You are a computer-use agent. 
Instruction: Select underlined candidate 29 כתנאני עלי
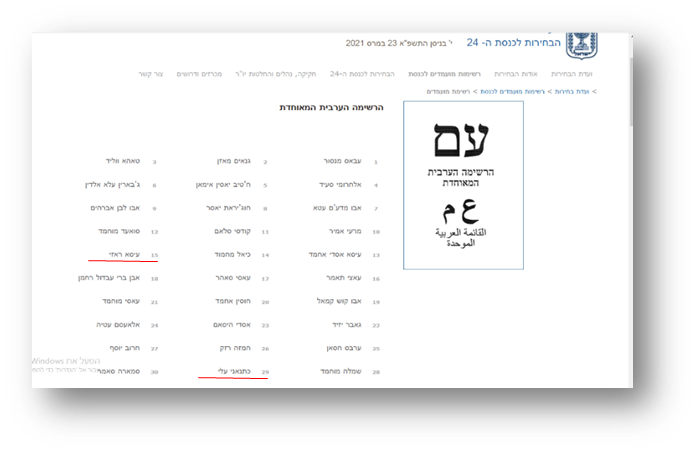(x=234, y=372)
